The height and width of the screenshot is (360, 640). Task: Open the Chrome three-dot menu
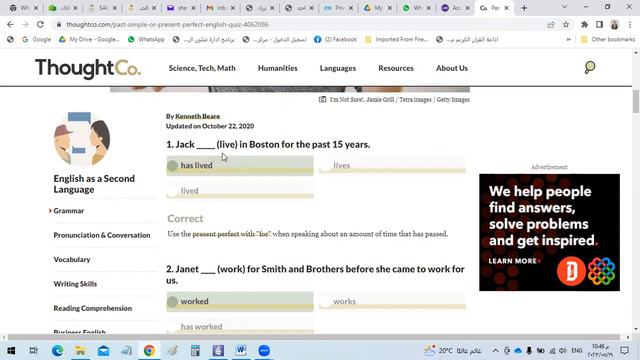click(x=630, y=24)
